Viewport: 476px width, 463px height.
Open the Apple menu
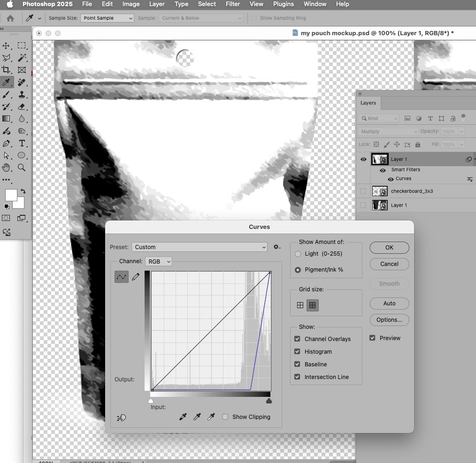[10, 4]
